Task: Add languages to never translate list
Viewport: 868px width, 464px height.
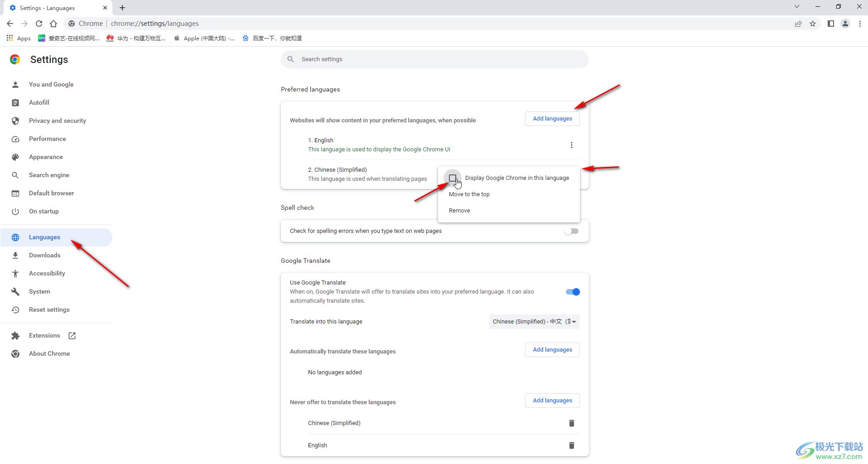Action: click(552, 401)
